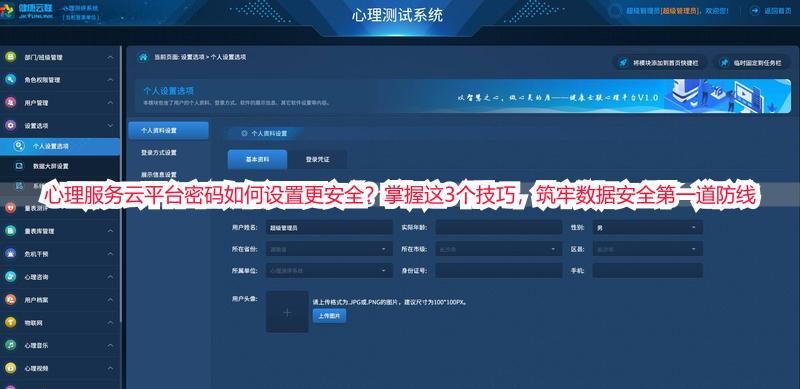Click the 心理音乐 music note icon

(x=10, y=345)
